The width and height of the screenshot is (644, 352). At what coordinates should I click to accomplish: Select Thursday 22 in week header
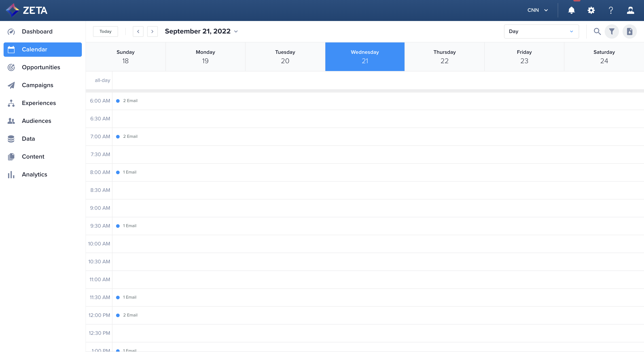click(x=444, y=57)
